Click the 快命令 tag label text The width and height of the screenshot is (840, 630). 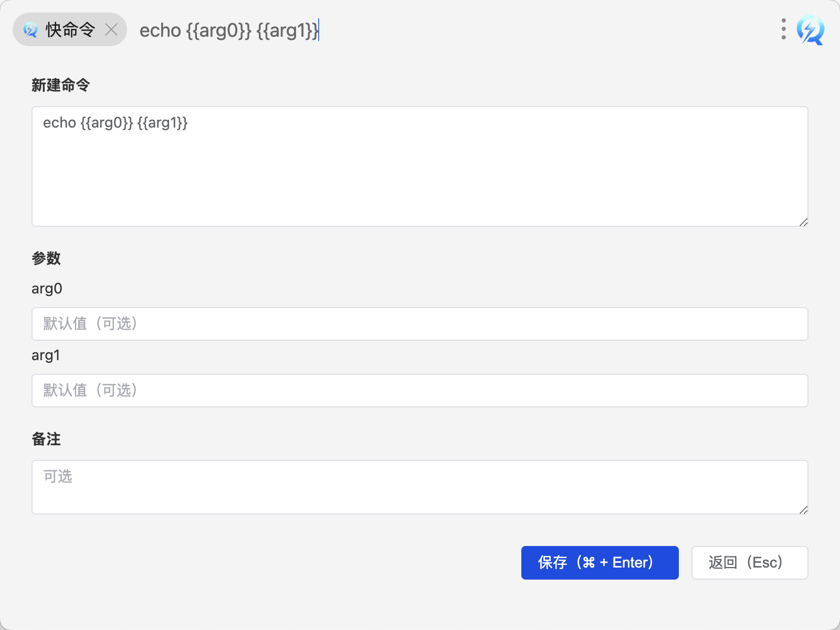pos(70,30)
